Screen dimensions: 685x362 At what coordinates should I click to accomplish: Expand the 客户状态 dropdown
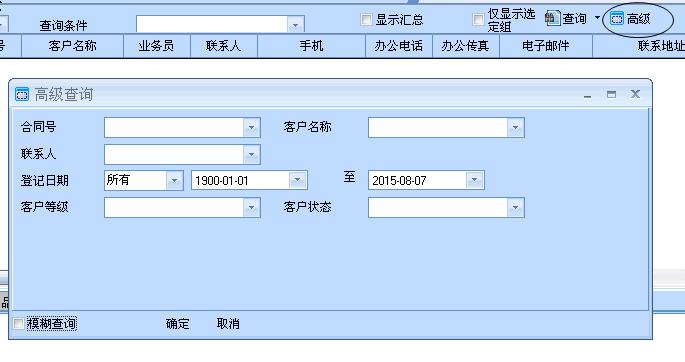(x=515, y=207)
